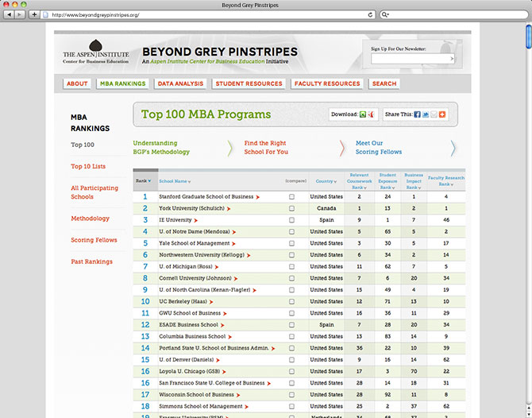Open the DATA ANALYSIS nav tab
532x418 pixels.
180,83
